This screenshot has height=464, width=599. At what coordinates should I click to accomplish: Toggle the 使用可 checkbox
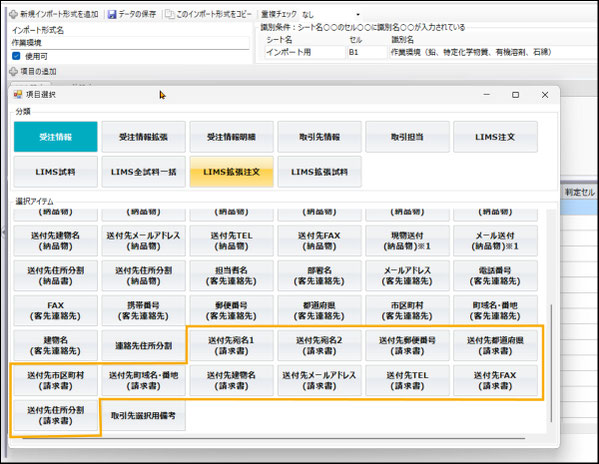[16, 56]
